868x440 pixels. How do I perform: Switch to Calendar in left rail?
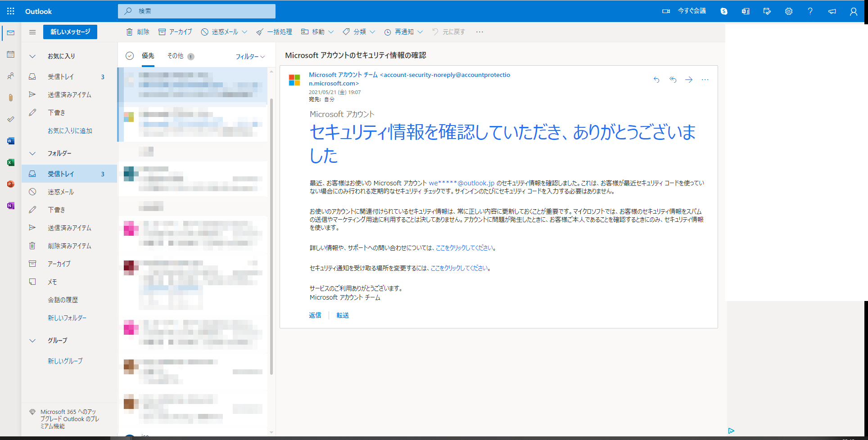pyautogui.click(x=11, y=54)
